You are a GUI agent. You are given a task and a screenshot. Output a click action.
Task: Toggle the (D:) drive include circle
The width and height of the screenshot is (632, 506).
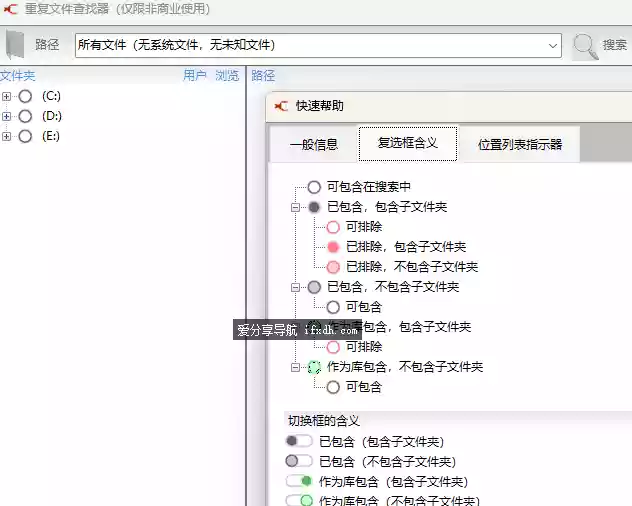click(25, 116)
